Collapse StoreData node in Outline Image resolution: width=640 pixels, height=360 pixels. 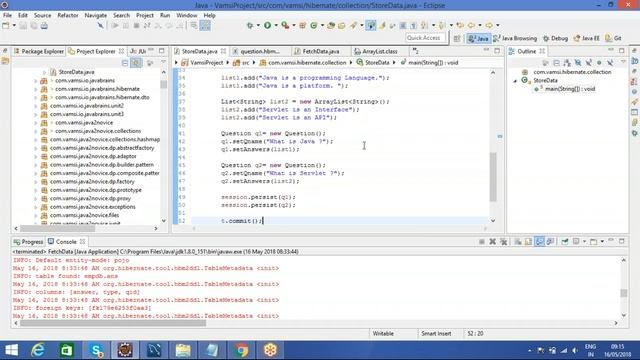coord(515,81)
